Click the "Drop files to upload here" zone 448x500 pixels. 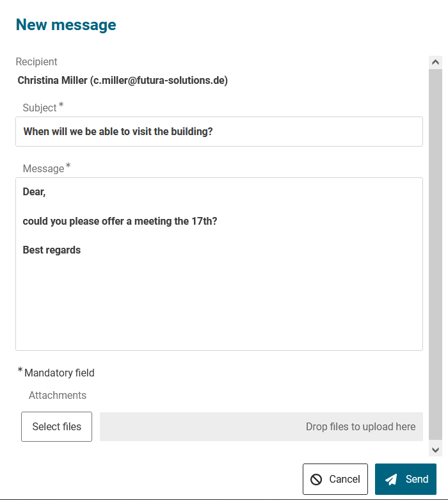261,427
